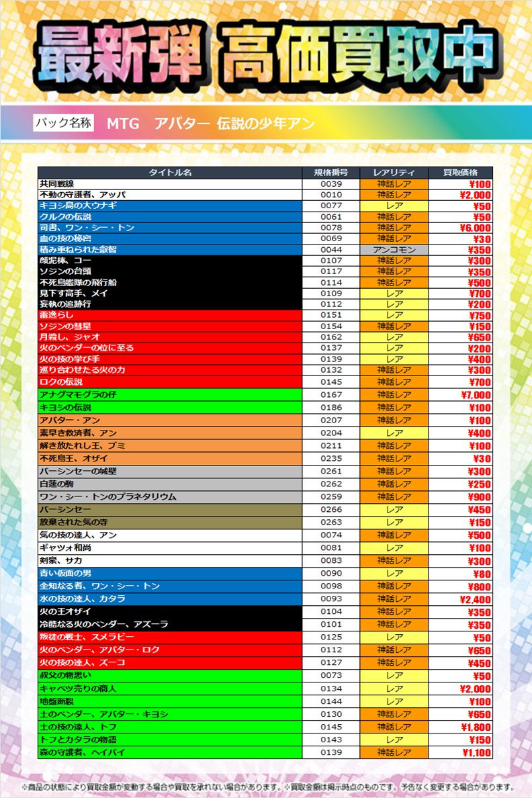Select 全知なる者、ワン・シー・トン title

click(100, 586)
